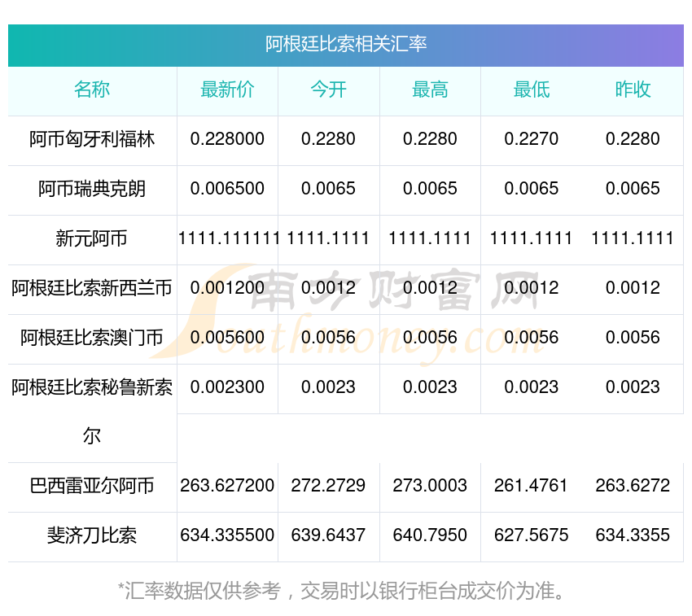Click latest price 0.228000
The image size is (692, 616).
pos(227,139)
